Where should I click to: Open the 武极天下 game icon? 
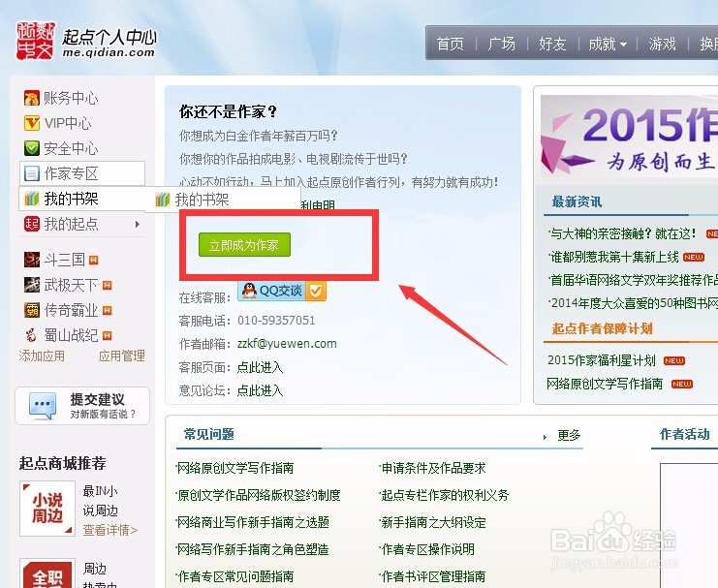tap(32, 285)
